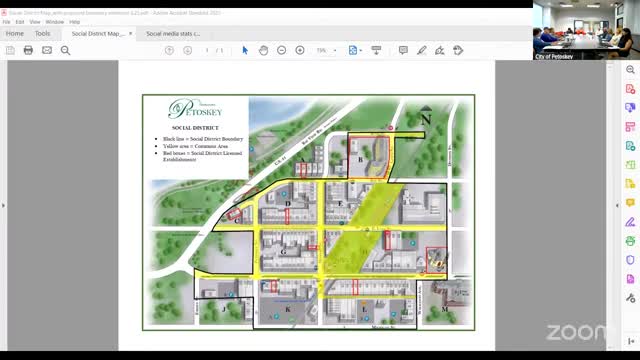The image size is (640, 360).
Task: Expand the left navigation pane arrow
Action: click(3, 205)
